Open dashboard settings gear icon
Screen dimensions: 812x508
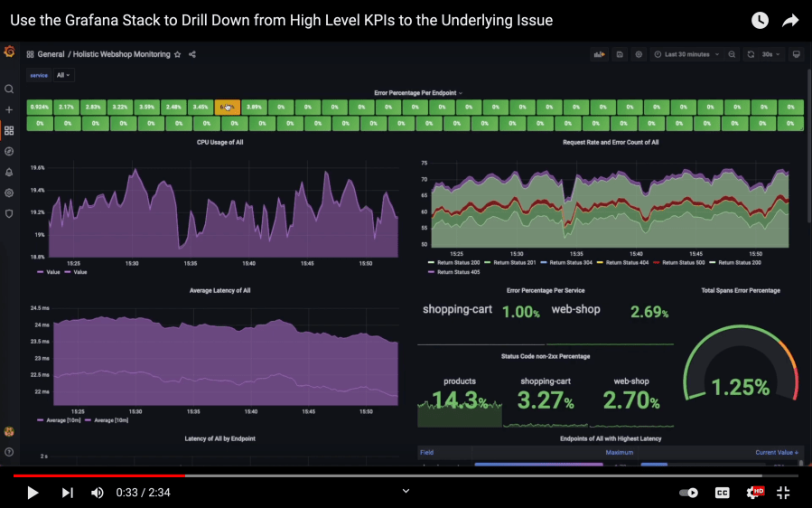pyautogui.click(x=639, y=54)
